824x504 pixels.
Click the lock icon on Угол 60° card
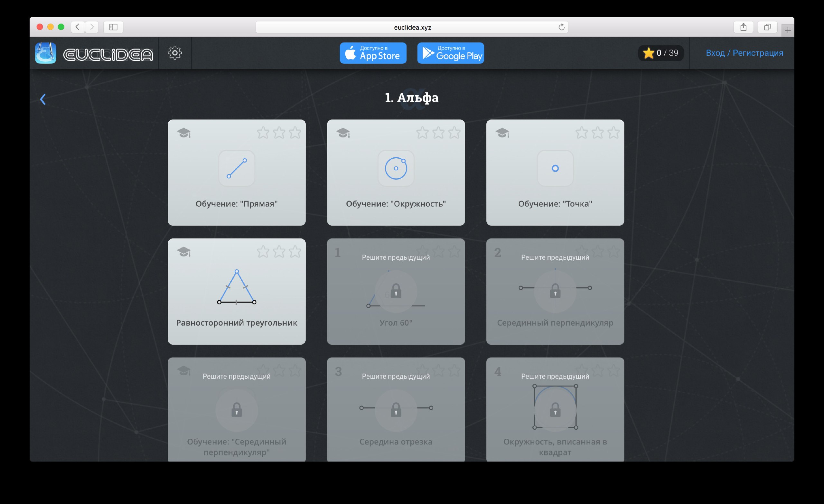click(x=396, y=291)
